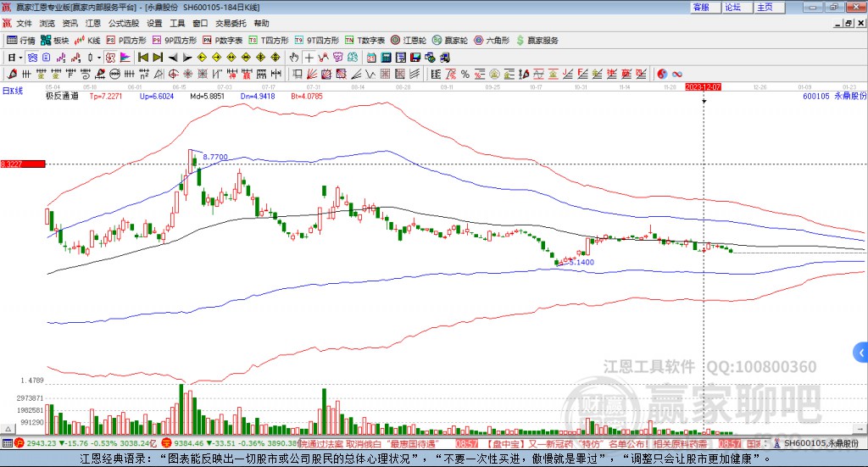This screenshot has width=868, height=467.
Task: Select the red fan lines drawing tool
Action: [311, 74]
